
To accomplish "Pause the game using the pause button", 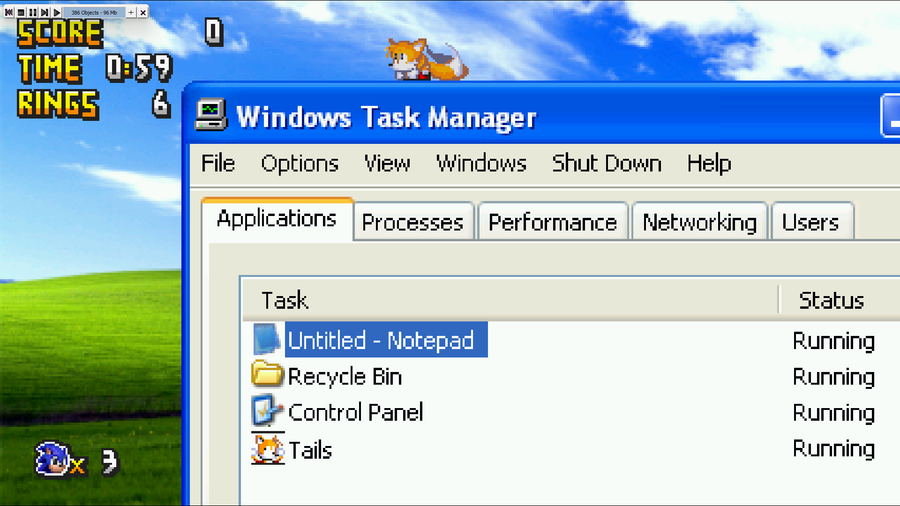I will (33, 12).
